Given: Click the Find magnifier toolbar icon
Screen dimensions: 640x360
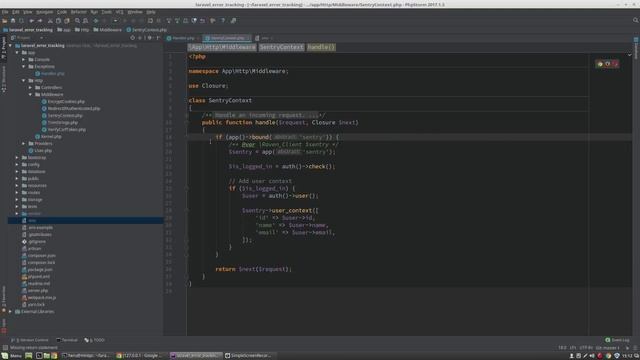Looking at the screenshot, I should [77, 20].
